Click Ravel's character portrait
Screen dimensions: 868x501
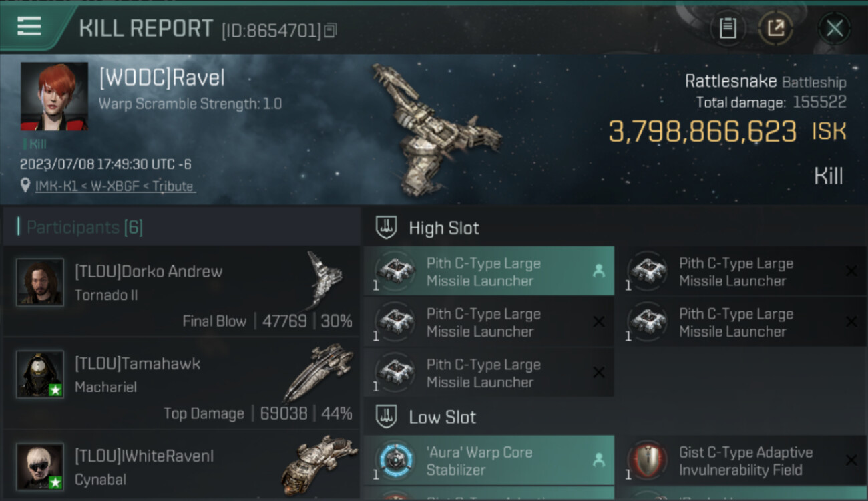(54, 96)
